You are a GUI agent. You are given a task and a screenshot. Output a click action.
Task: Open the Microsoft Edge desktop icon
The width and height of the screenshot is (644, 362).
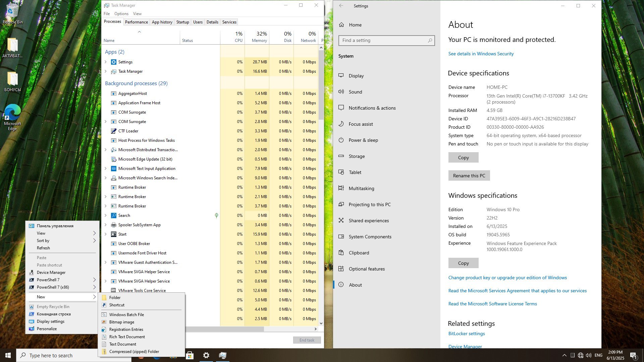tap(13, 117)
